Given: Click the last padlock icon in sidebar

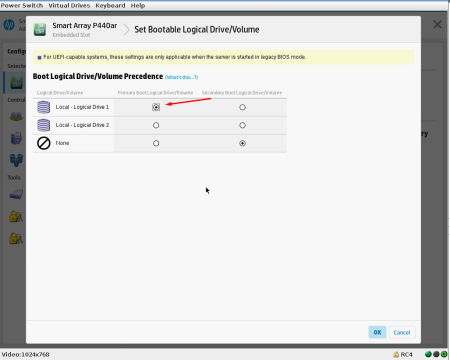Looking at the screenshot, I should coord(16,238).
